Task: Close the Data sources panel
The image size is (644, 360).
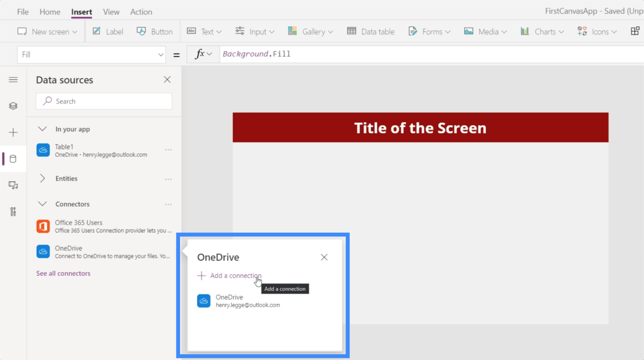Action: (167, 79)
